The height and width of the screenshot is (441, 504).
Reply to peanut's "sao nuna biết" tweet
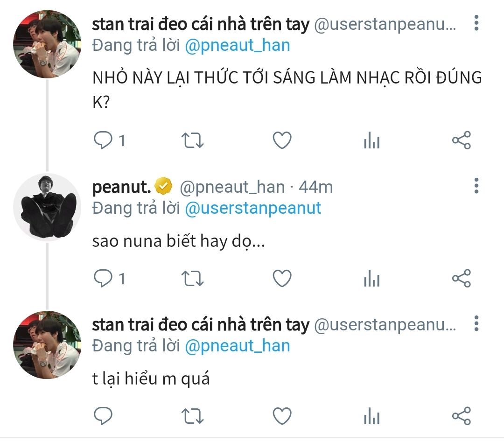103,278
